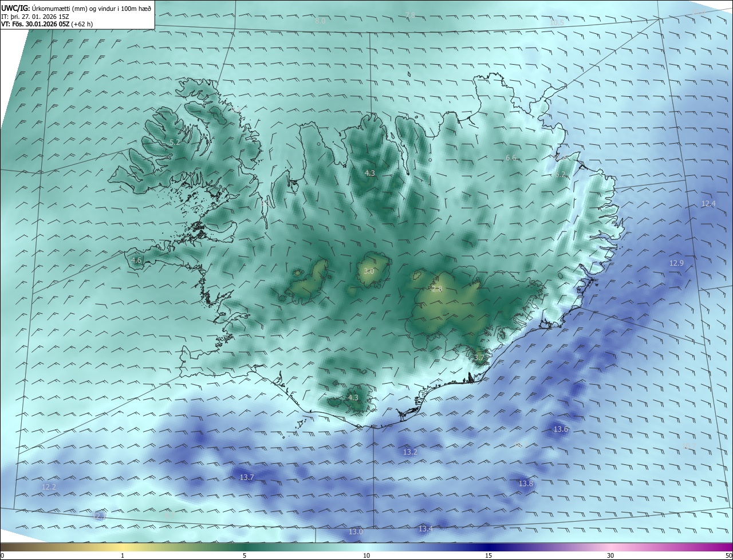The image size is (733, 560).
Task: Click the title text 'Úrkomumætti (mm) og vindur í 100m hæð'
Action: pos(92,8)
